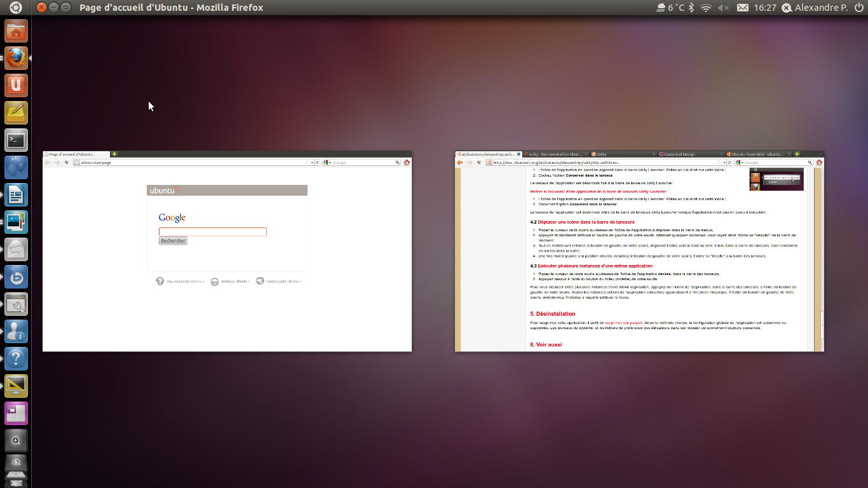868x488 pixels.
Task: Click the Firefox icon in the launcher
Action: coord(16,58)
